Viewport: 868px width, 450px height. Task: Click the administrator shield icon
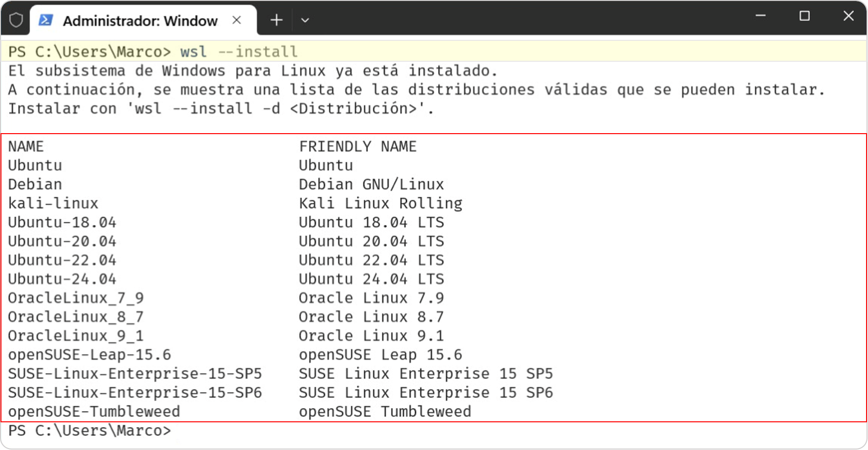(x=16, y=20)
